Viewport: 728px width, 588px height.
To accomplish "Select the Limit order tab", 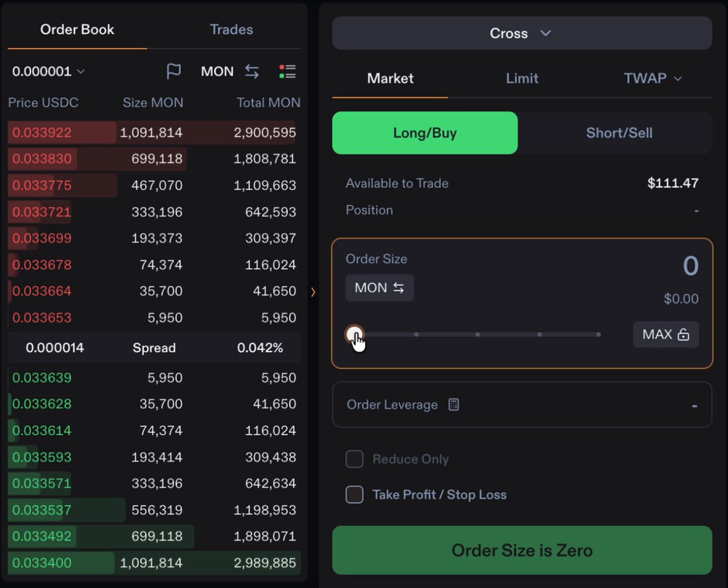I will coord(522,78).
